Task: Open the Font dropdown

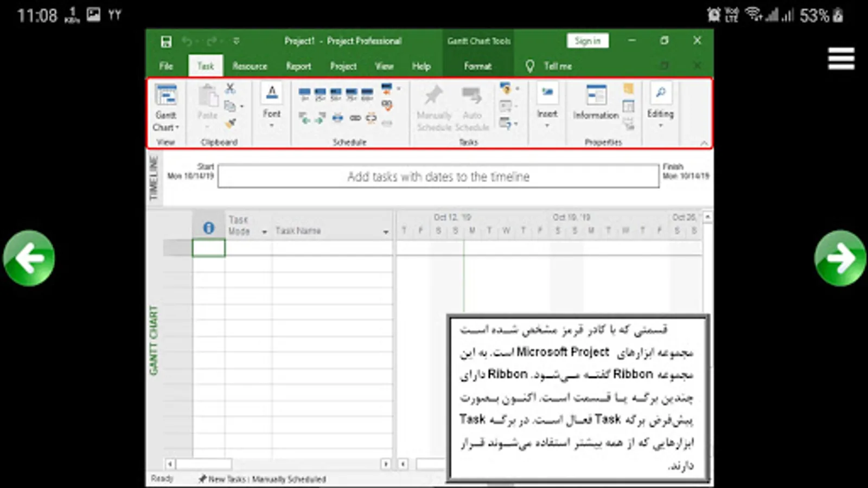Action: [272, 126]
